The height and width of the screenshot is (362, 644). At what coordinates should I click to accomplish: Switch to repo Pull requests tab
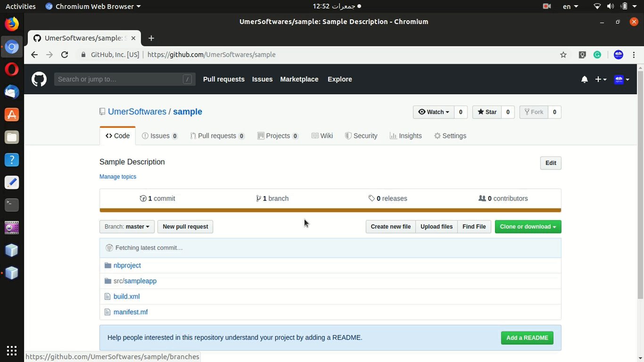(217, 136)
